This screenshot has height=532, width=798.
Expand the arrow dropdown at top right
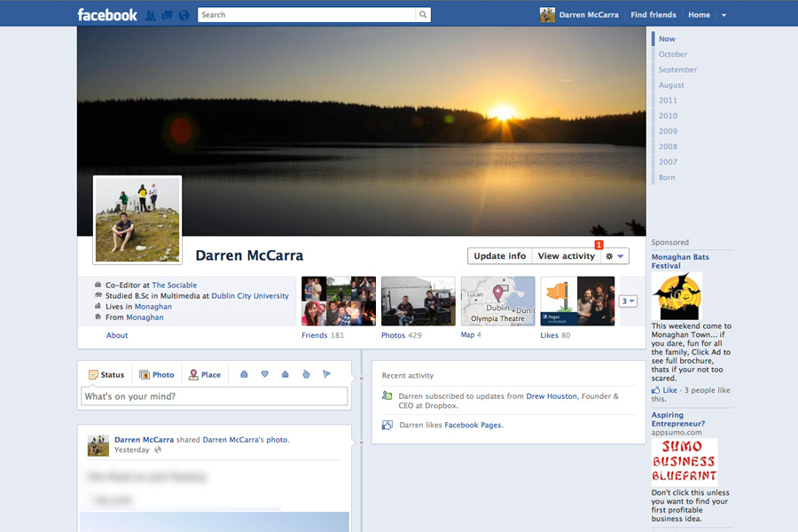pyautogui.click(x=724, y=14)
